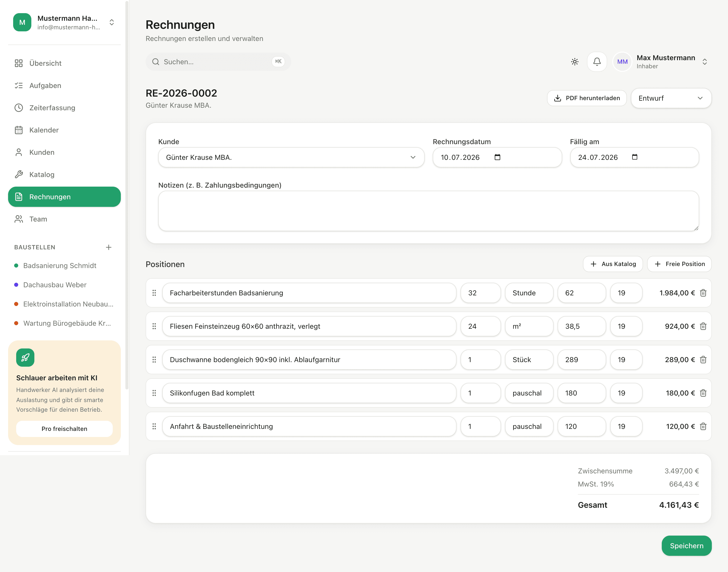Edit unit price 180 of Silikonfugen row
This screenshot has height=572, width=728.
point(581,393)
